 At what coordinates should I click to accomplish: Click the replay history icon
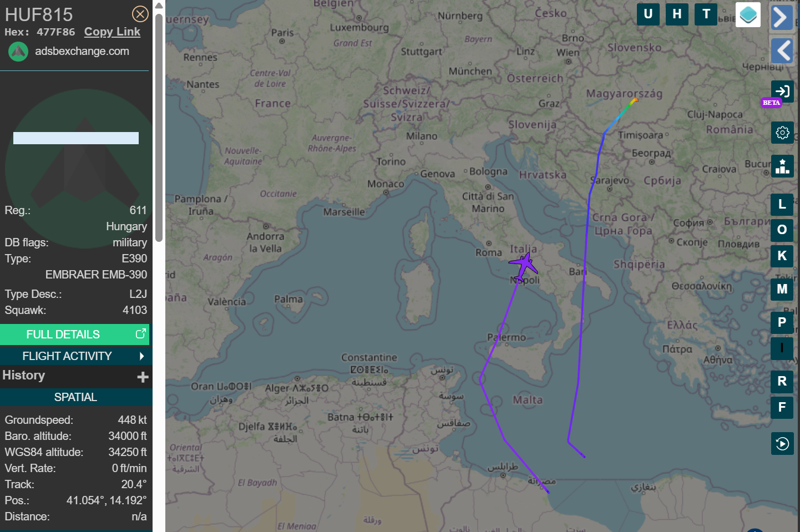click(782, 444)
